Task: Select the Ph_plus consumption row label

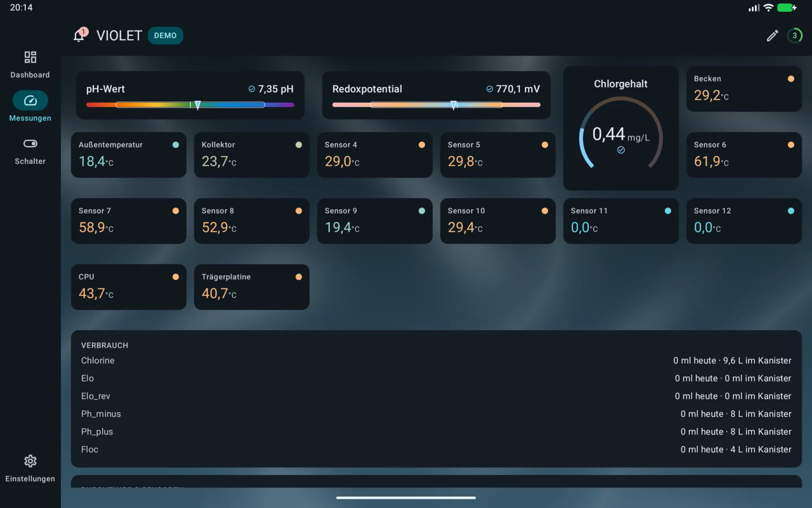Action: click(97, 432)
